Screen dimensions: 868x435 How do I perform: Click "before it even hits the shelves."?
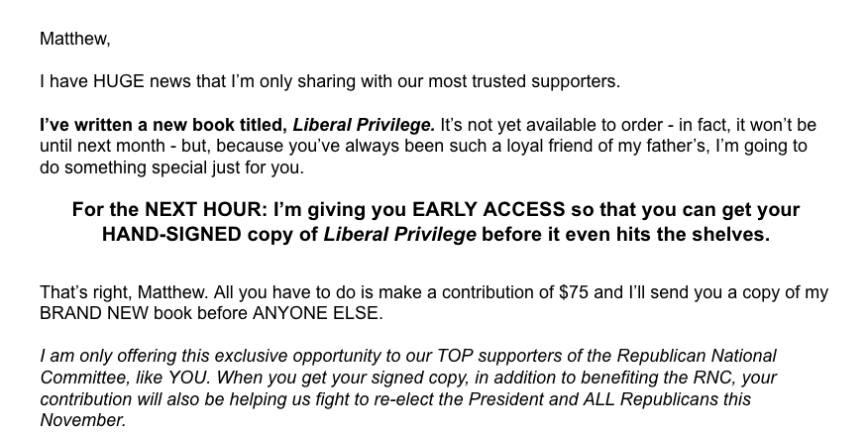pyautogui.click(x=626, y=235)
